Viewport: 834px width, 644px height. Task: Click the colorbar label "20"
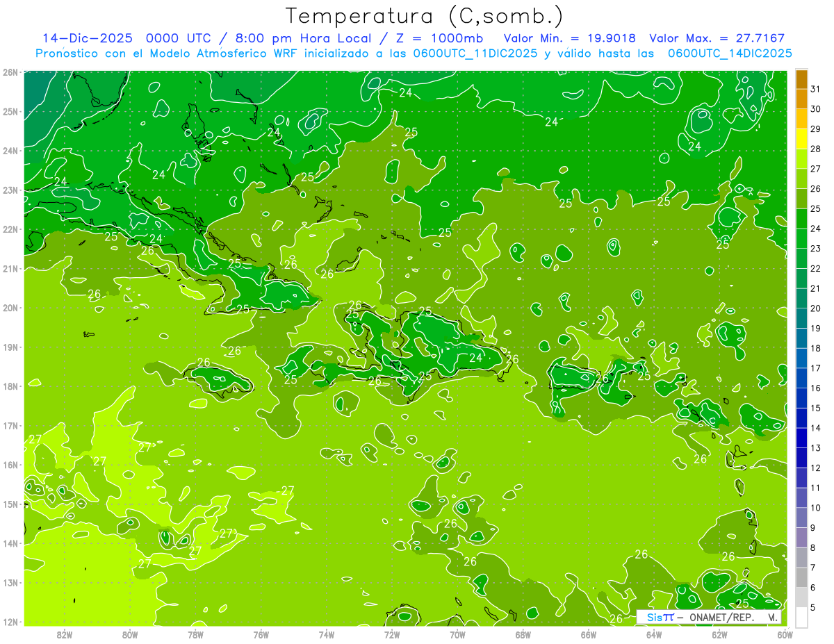pos(816,308)
